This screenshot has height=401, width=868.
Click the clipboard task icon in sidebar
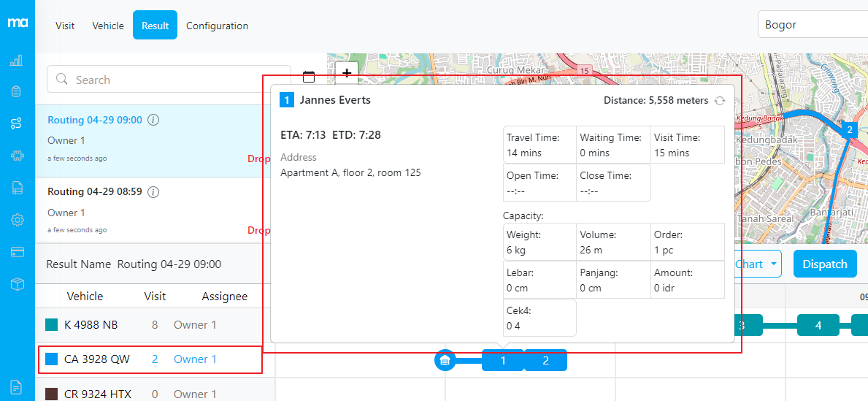[x=16, y=92]
